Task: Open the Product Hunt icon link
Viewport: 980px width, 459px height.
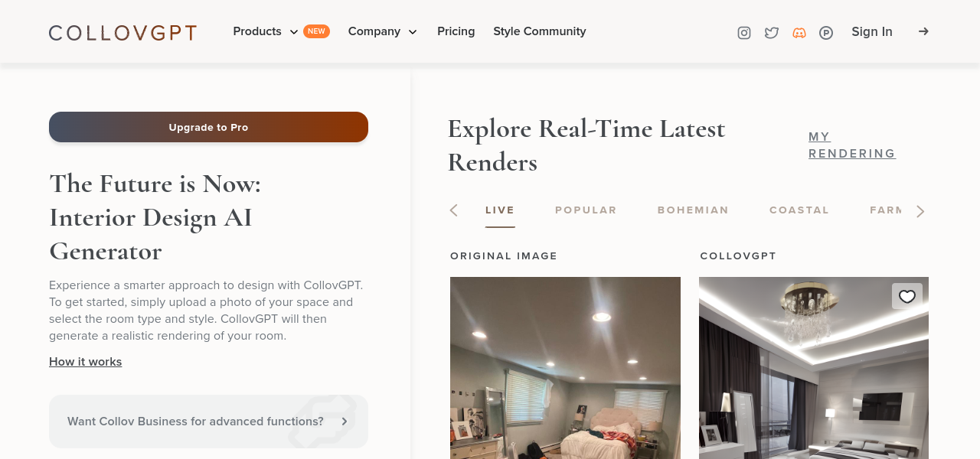Action: 826,33
